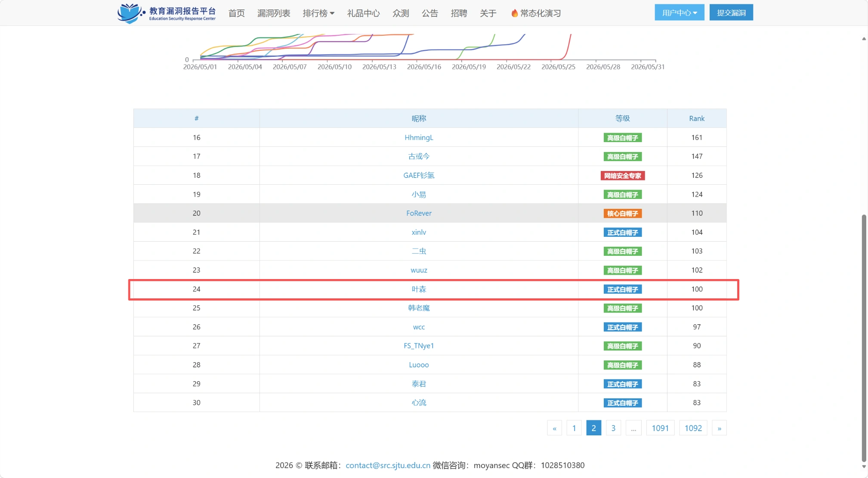Open user profile 泰君
This screenshot has height=478, width=868.
tap(419, 384)
